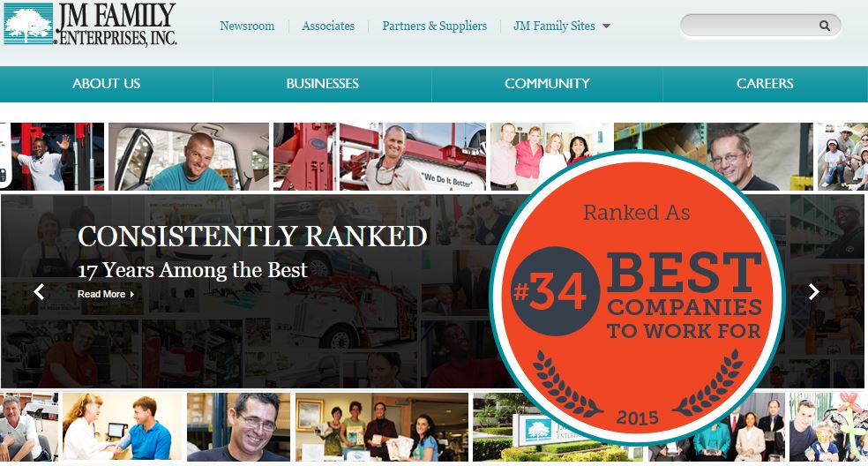Click the magnifying glass search icon
Screen dimensions: 868x466
(824, 26)
